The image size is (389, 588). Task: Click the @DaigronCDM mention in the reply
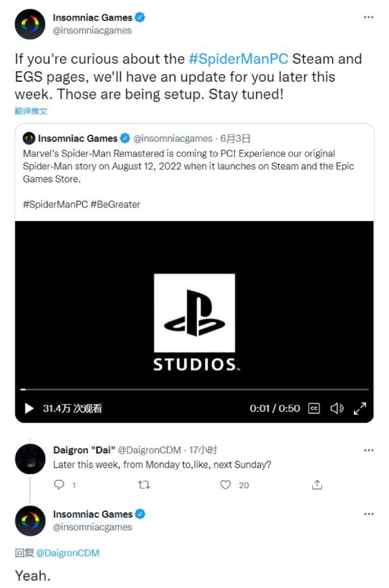click(68, 553)
